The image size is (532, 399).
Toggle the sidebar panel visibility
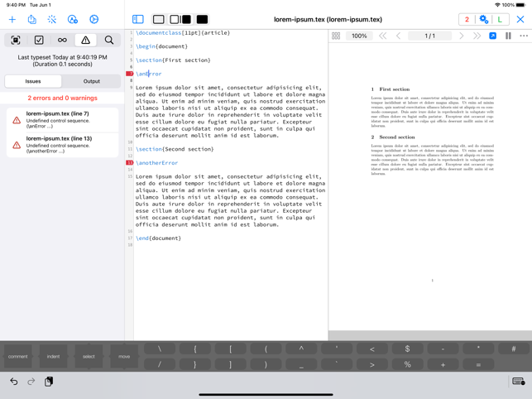click(x=138, y=19)
